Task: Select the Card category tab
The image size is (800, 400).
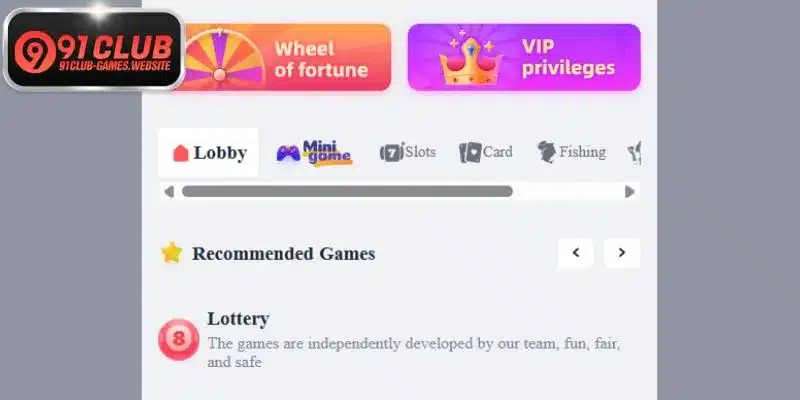Action: [486, 153]
